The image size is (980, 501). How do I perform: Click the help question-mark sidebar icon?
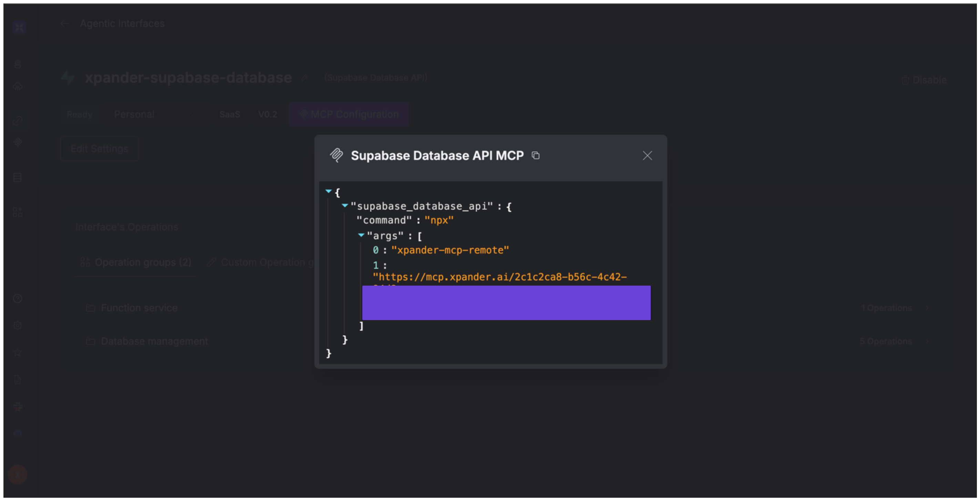click(18, 298)
